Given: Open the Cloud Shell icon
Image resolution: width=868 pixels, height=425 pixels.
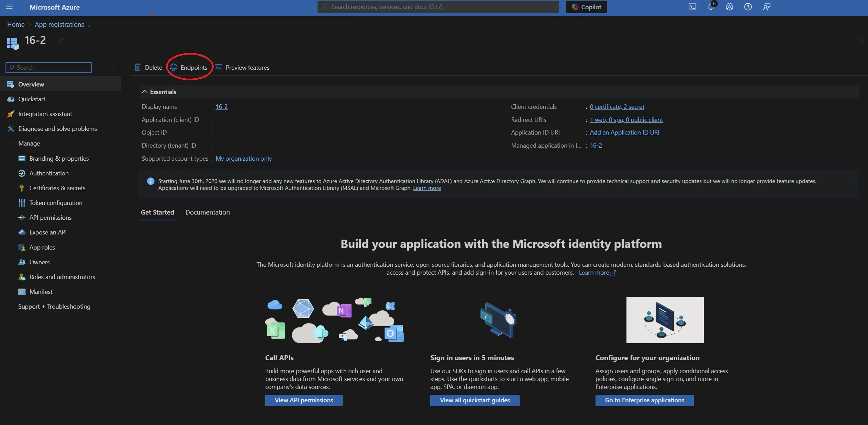Looking at the screenshot, I should [692, 7].
